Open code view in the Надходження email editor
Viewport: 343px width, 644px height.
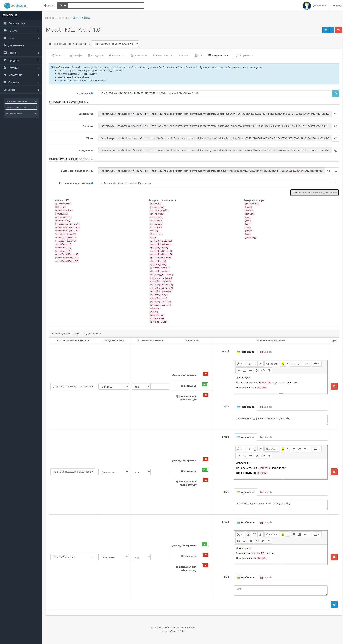coord(263,456)
